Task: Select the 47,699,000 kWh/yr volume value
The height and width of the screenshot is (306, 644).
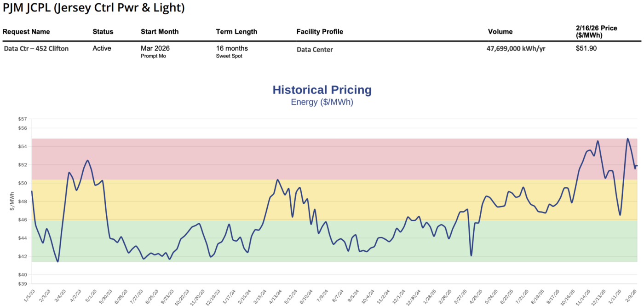Action: [516, 48]
